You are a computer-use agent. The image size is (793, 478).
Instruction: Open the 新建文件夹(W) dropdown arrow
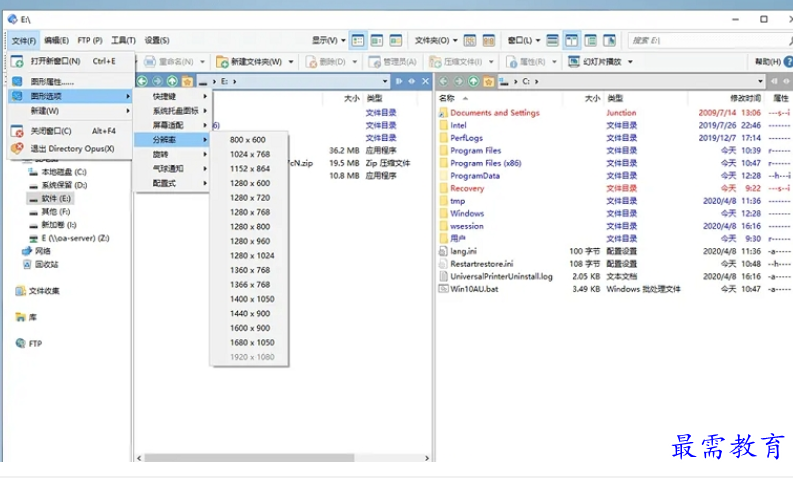[x=291, y=62]
